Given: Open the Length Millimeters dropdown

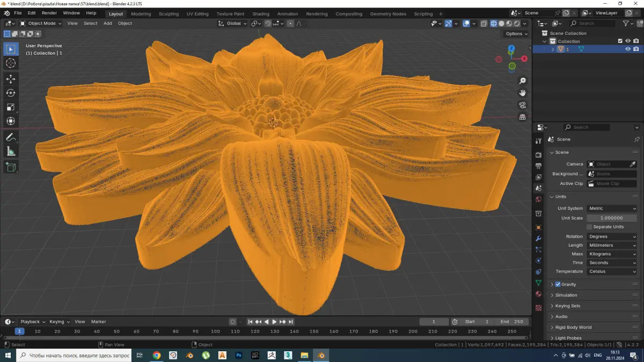Looking at the screenshot, I should [612, 245].
